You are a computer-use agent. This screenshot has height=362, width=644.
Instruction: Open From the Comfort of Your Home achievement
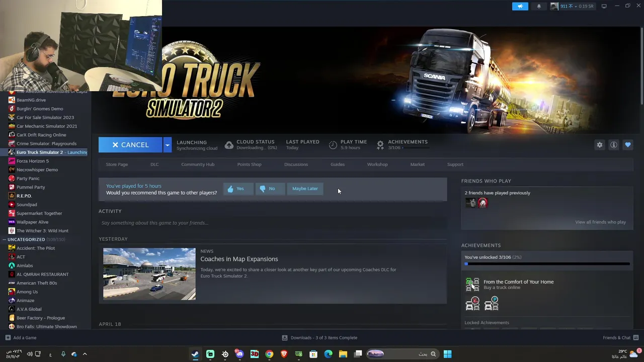pyautogui.click(x=518, y=282)
